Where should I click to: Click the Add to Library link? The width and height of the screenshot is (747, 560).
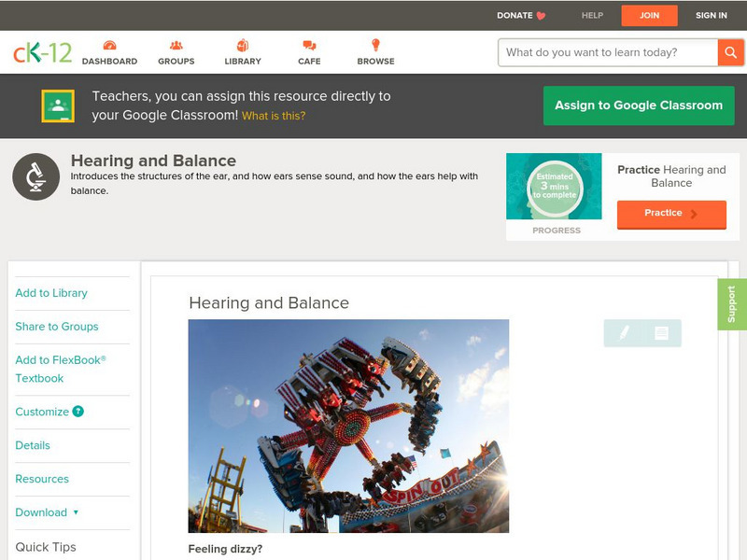[51, 293]
